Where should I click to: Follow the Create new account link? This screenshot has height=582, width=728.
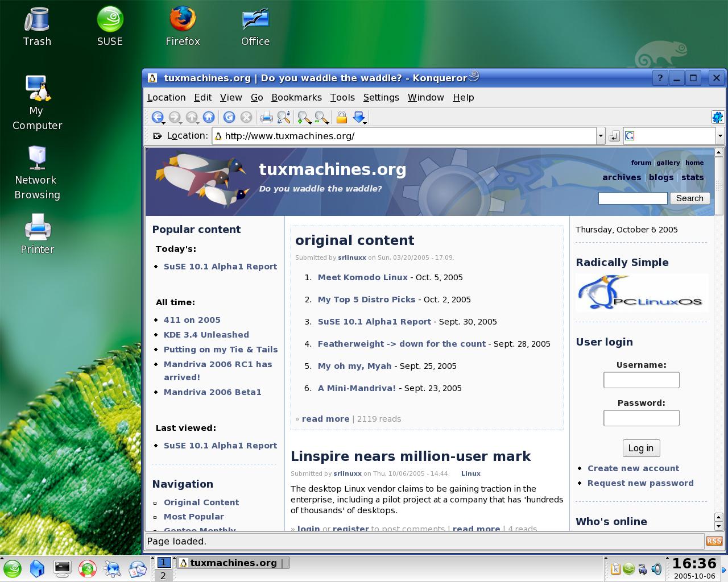click(x=633, y=468)
